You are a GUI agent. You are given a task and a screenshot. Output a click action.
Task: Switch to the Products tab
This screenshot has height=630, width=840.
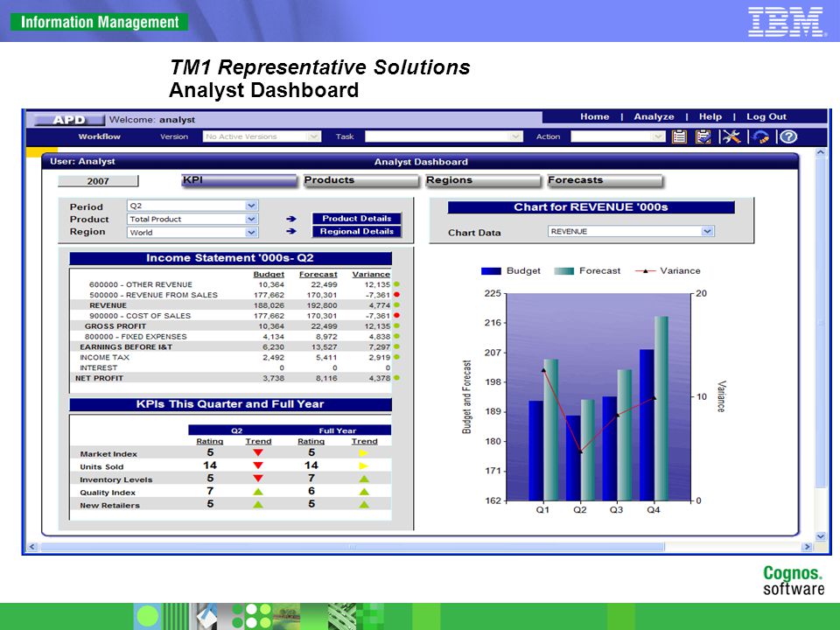click(x=360, y=180)
